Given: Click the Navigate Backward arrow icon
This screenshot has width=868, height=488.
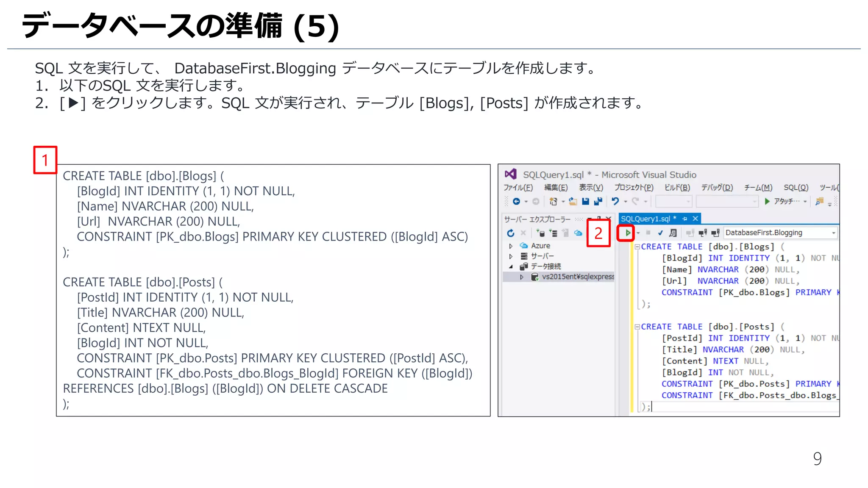Looking at the screenshot, I should point(516,202).
